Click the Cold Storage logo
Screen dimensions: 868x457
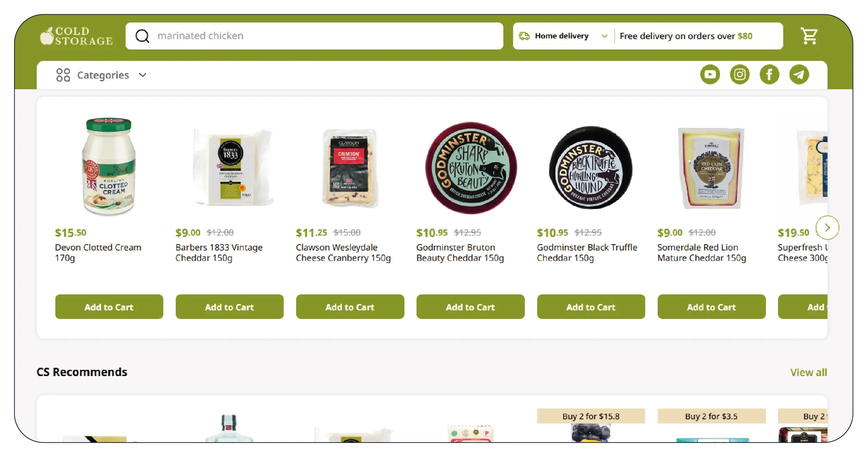(x=76, y=36)
